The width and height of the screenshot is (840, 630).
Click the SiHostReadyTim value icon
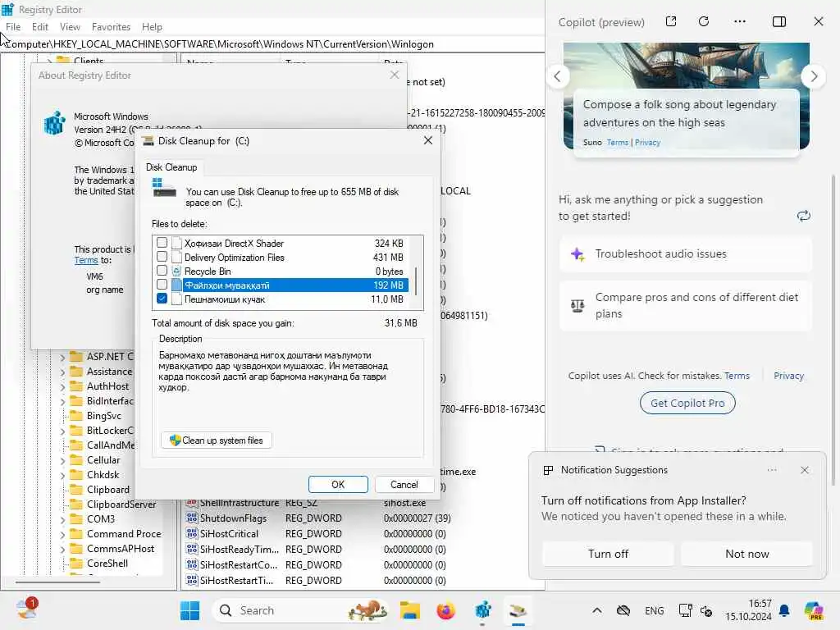pyautogui.click(x=191, y=549)
